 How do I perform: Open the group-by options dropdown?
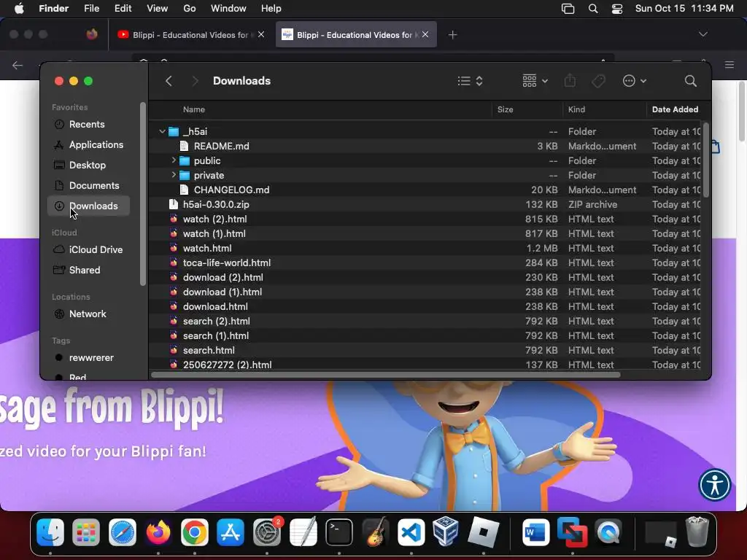[535, 81]
